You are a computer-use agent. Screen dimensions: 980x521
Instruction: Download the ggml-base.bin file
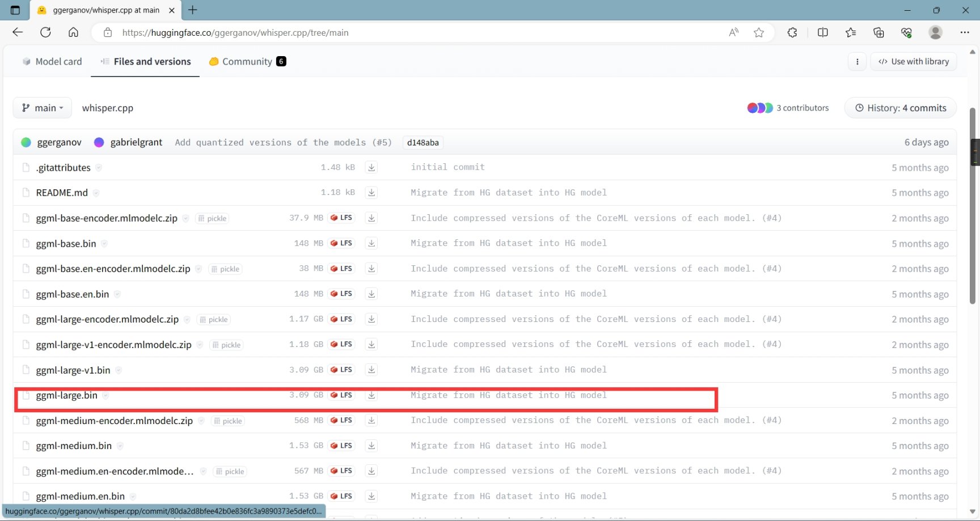371,243
